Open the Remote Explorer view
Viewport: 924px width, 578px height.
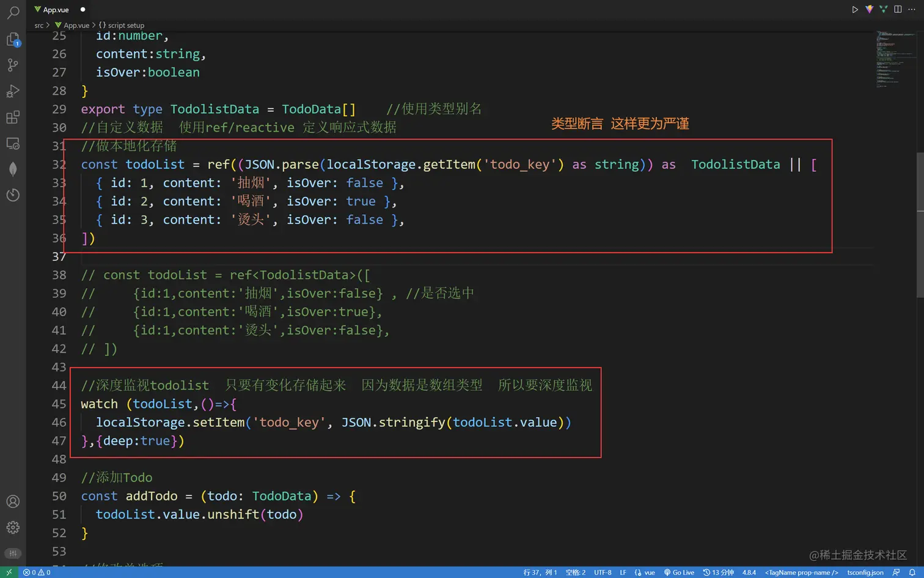click(x=13, y=143)
